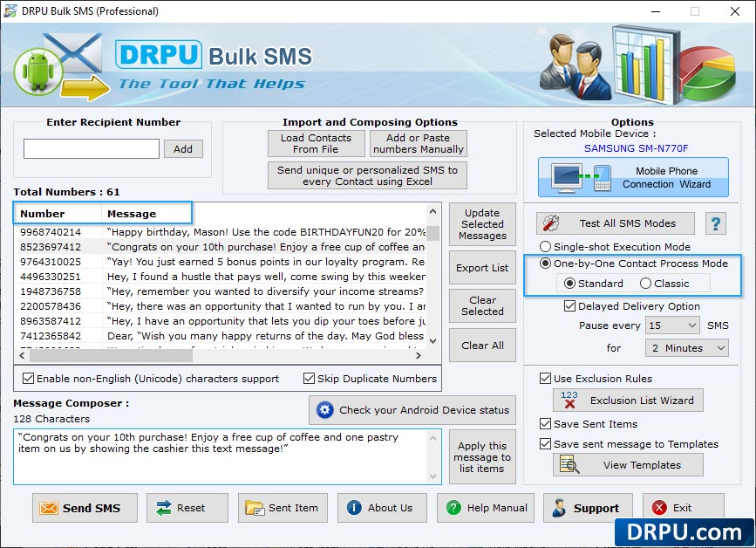Click the computer-phone connection wizard icon
The image size is (756, 548).
coord(582,177)
